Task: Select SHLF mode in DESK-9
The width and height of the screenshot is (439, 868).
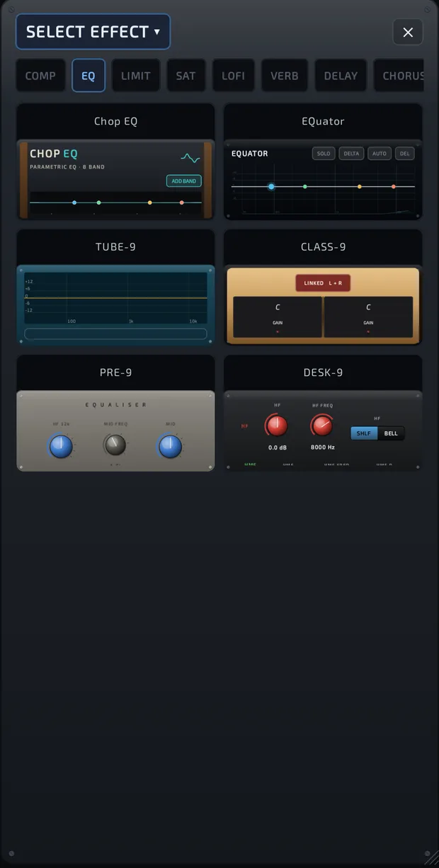Action: pos(364,433)
